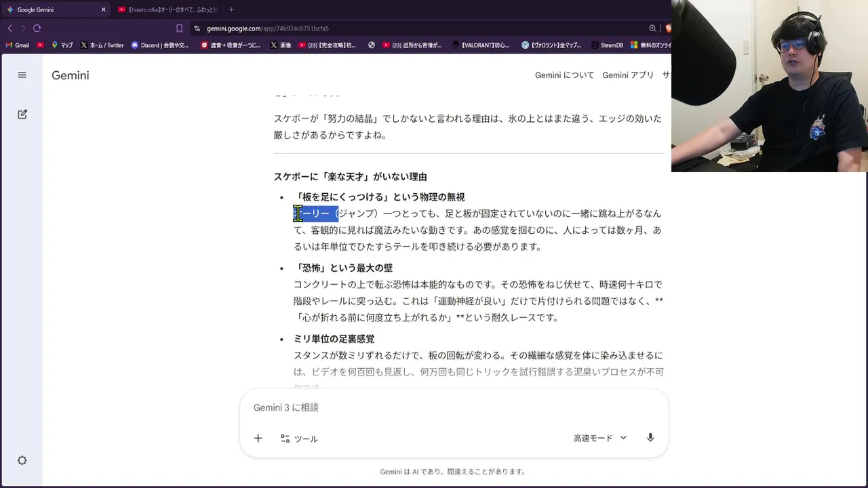This screenshot has height=488, width=868.
Task: Open the 'ホーム / Twitter' bookmark
Action: coord(102,45)
